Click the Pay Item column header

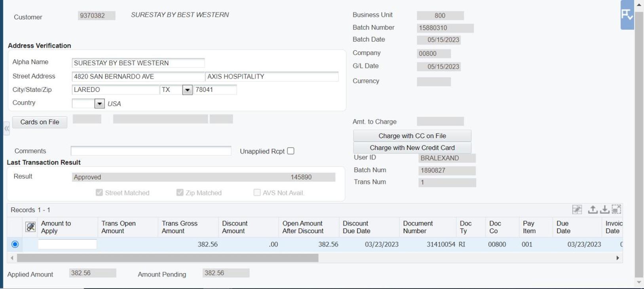point(536,227)
